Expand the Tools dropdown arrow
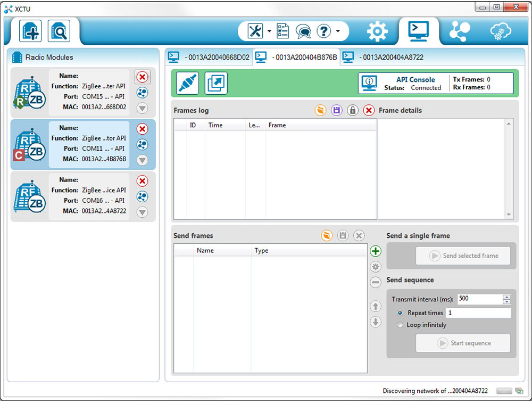The image size is (532, 403). coord(269,31)
